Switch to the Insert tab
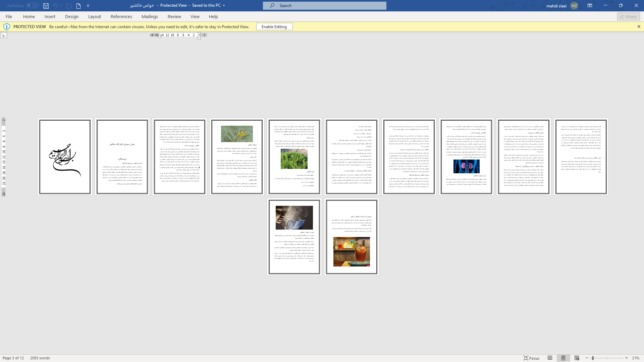Screen dimensions: 644x362 [50, 16]
